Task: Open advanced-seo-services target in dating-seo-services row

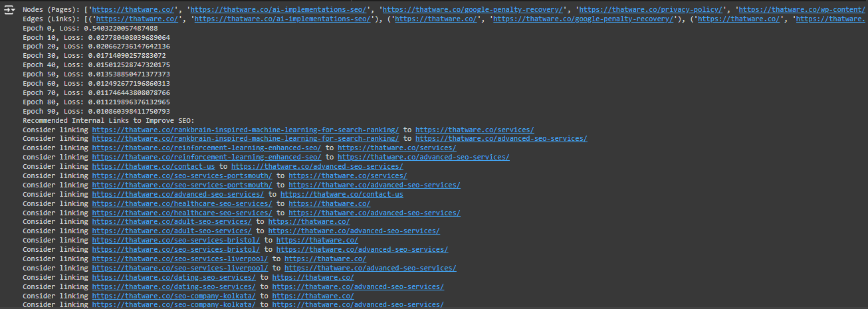Action: click(358, 286)
